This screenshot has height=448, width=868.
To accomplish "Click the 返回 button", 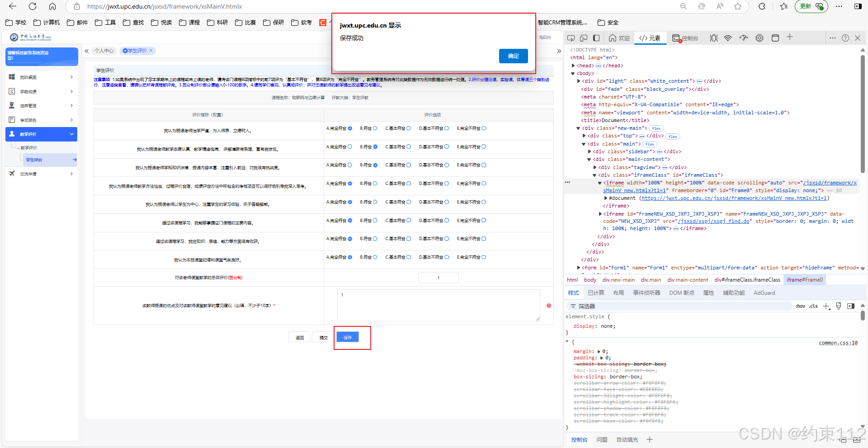I will (x=300, y=337).
